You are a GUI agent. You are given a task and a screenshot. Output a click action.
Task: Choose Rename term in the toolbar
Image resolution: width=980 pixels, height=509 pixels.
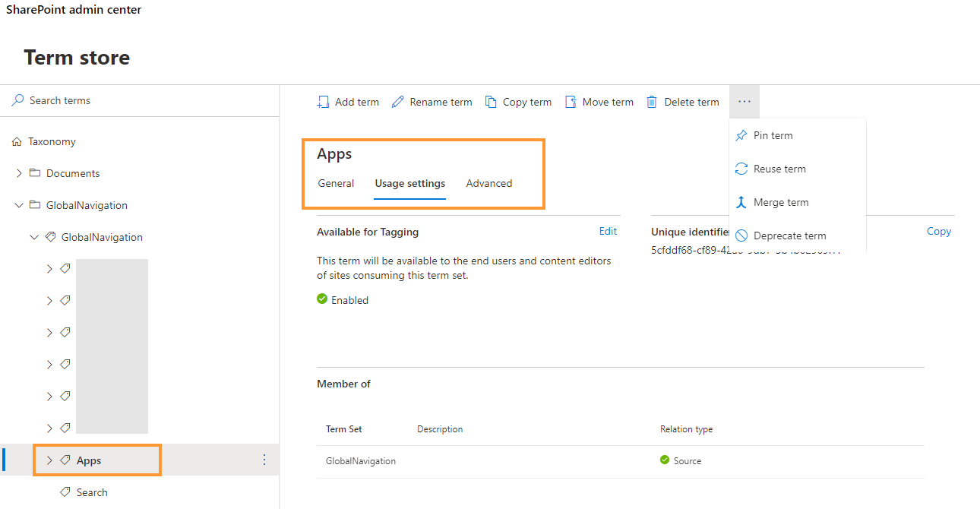pos(432,102)
